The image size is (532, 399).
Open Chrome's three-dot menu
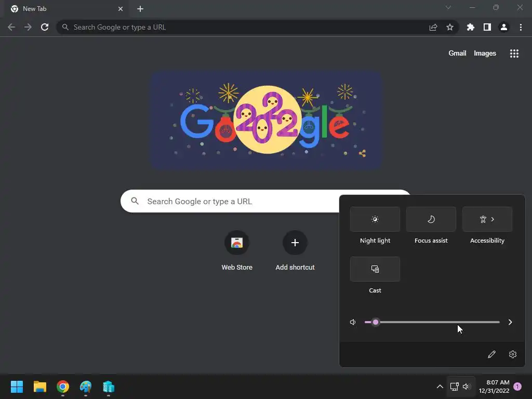[521, 27]
